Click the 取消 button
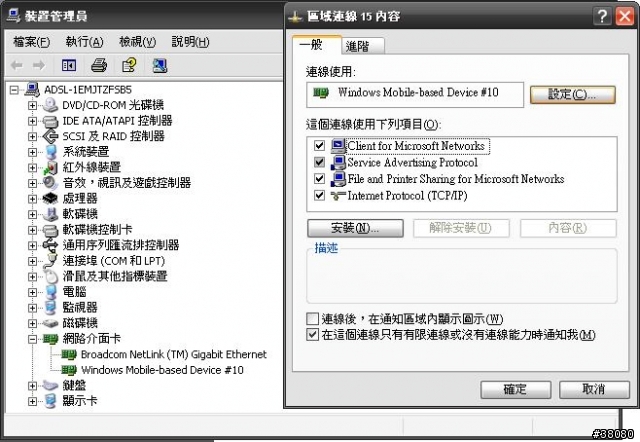Screen dimensions: 640x442 [x=594, y=389]
